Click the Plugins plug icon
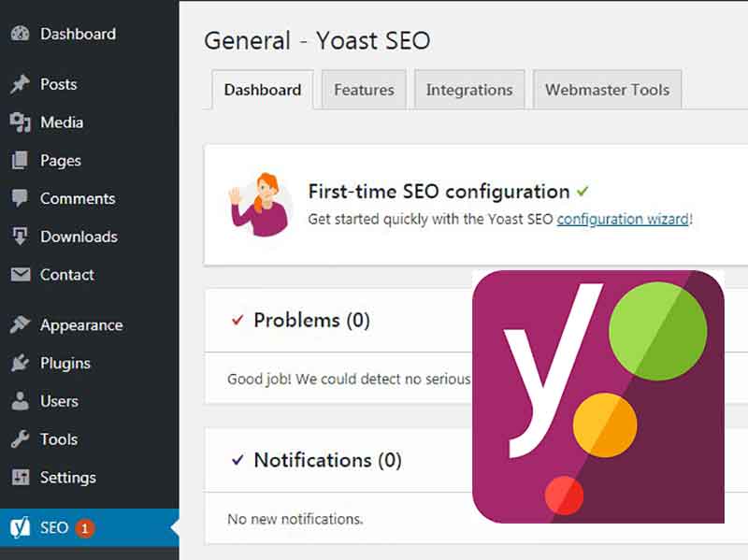 (x=20, y=364)
